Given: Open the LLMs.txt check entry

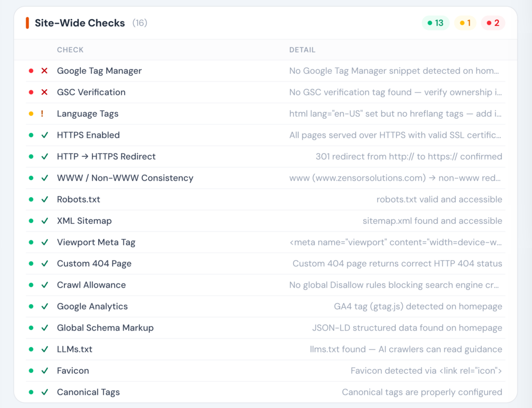Looking at the screenshot, I should tap(74, 349).
